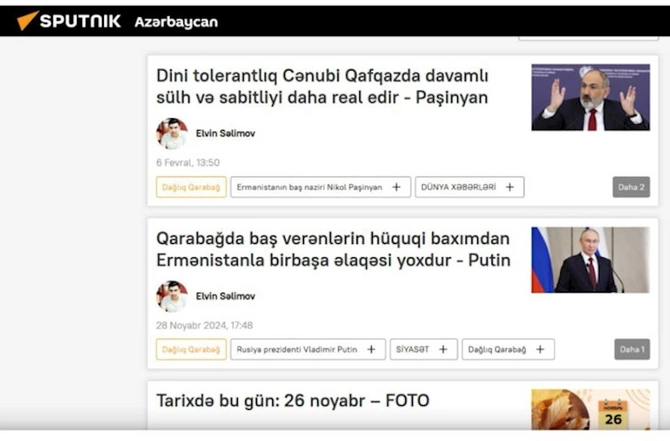Open the Qarabağda baş verənlərin Putin headline

click(333, 249)
